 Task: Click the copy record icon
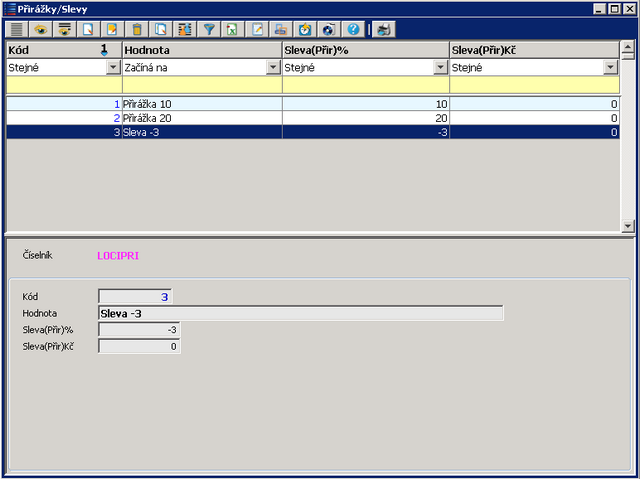pyautogui.click(x=161, y=29)
